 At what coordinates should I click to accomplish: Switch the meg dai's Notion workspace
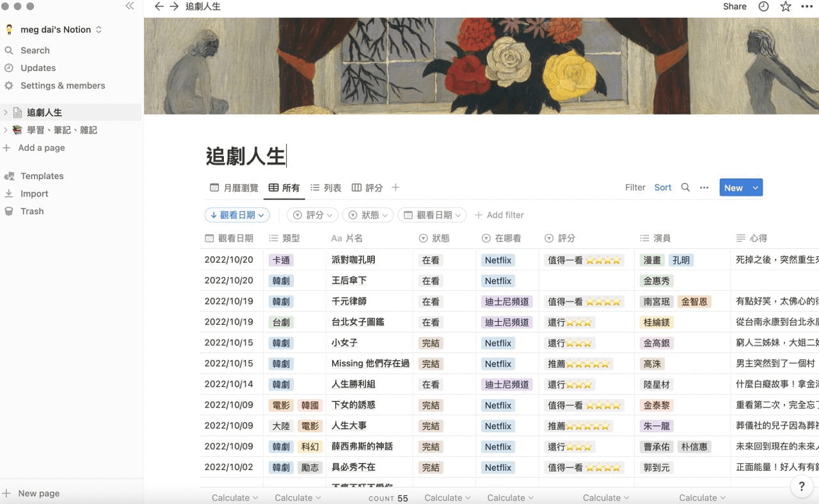pos(54,29)
